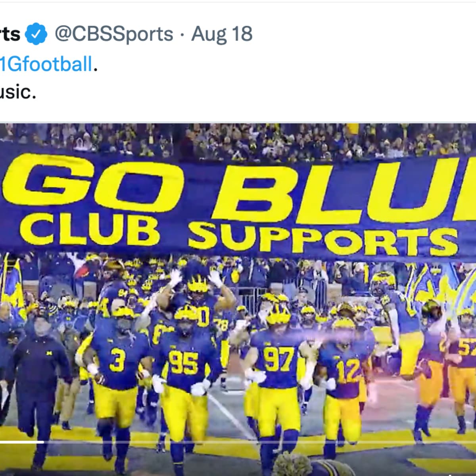
Task: Click the tweet text ending in "usic."
Action: [x=18, y=92]
